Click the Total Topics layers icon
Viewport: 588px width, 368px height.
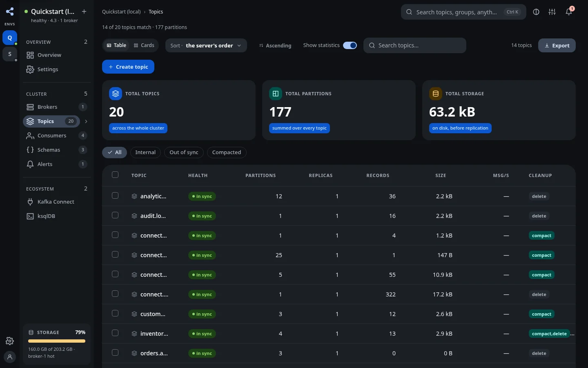tap(116, 94)
